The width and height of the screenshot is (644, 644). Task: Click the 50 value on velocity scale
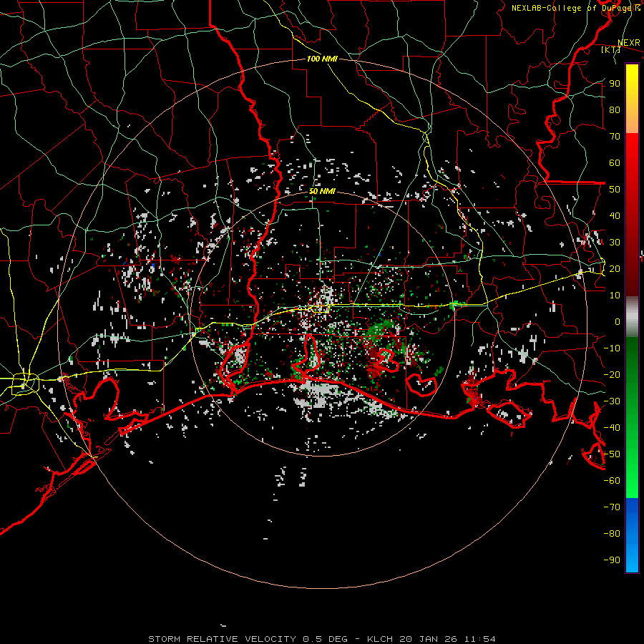(x=615, y=190)
